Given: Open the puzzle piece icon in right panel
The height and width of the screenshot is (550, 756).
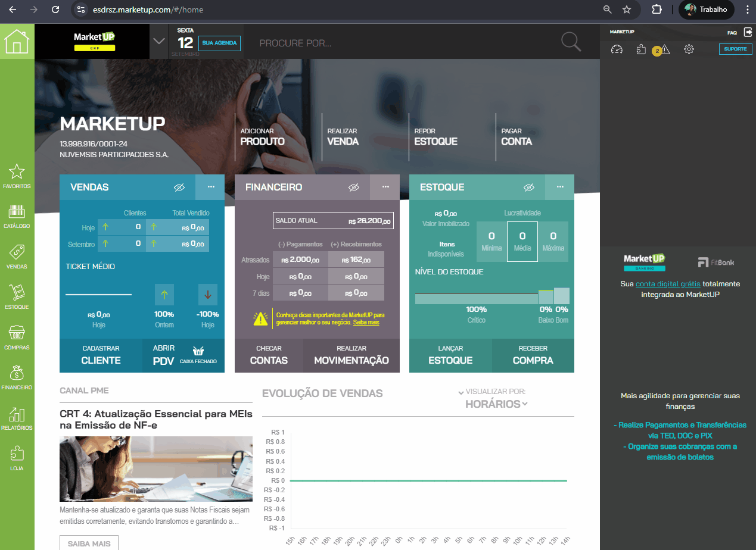Looking at the screenshot, I should click(x=641, y=49).
